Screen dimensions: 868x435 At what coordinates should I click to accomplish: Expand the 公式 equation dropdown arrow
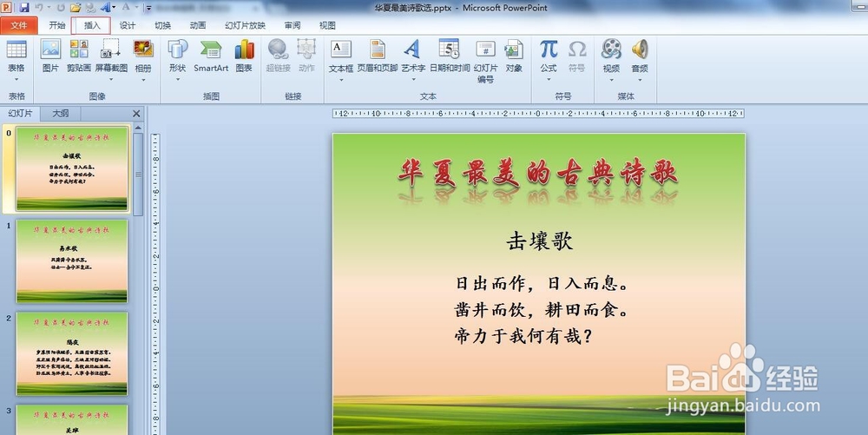(x=549, y=80)
